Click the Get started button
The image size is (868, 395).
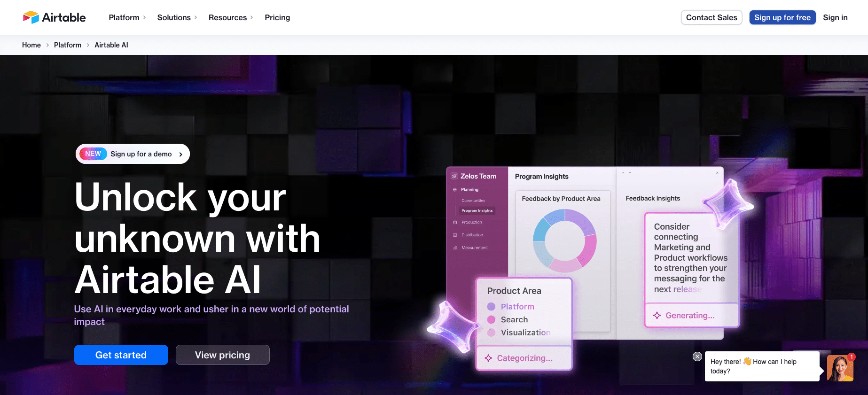pyautogui.click(x=121, y=355)
